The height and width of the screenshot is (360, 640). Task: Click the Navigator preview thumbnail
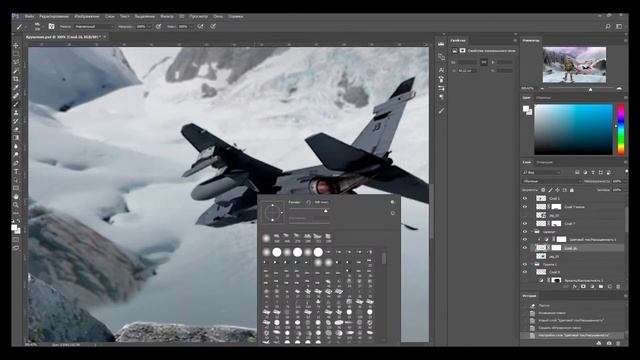point(574,65)
